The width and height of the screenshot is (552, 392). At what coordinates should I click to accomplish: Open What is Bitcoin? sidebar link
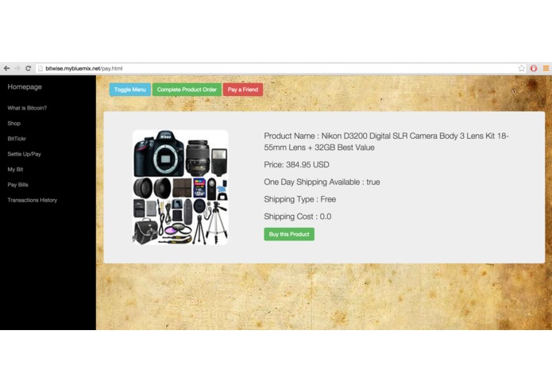click(27, 108)
